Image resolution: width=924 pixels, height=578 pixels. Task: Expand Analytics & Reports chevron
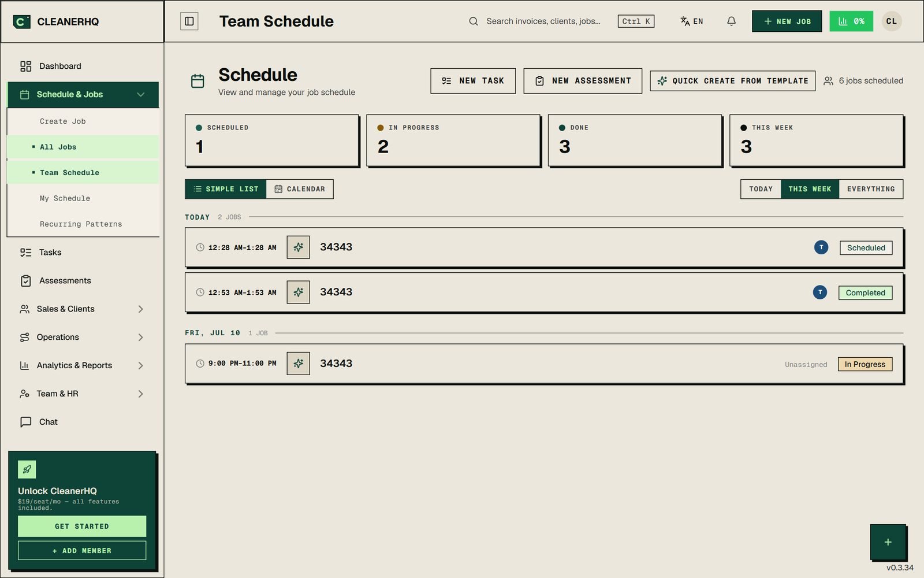click(x=140, y=365)
